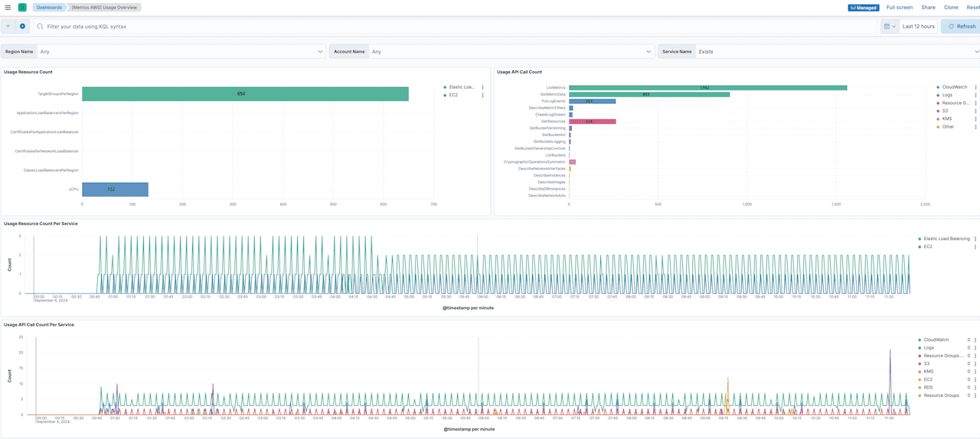Click the Refresh button
The height and width of the screenshot is (439, 980).
[961, 26]
